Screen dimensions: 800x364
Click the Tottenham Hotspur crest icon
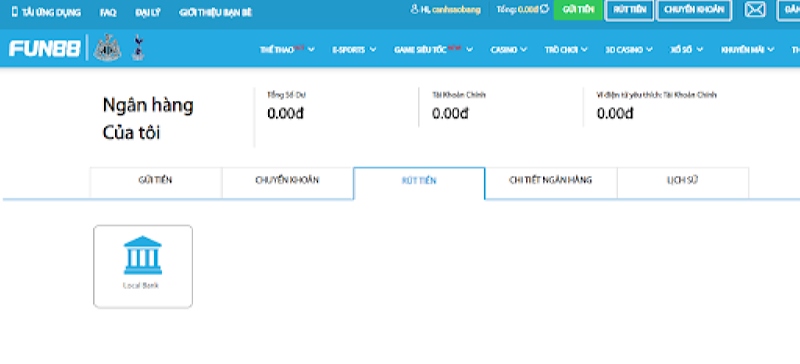pos(138,47)
